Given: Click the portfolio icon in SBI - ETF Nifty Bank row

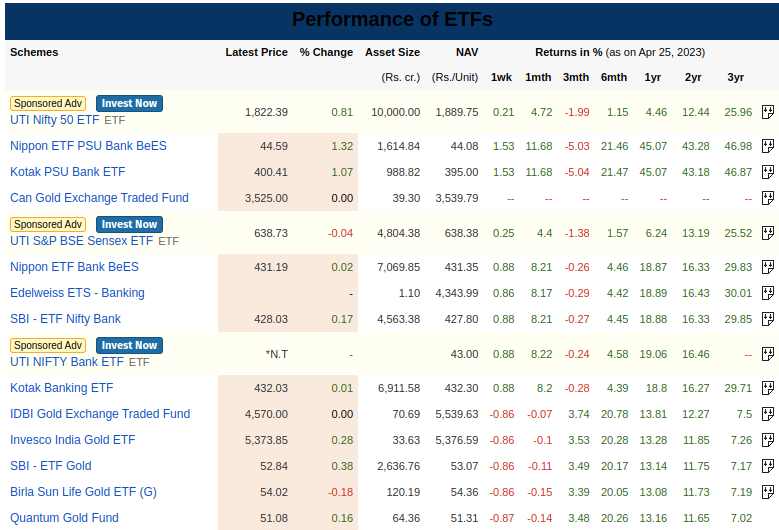Looking at the screenshot, I should [x=768, y=319].
